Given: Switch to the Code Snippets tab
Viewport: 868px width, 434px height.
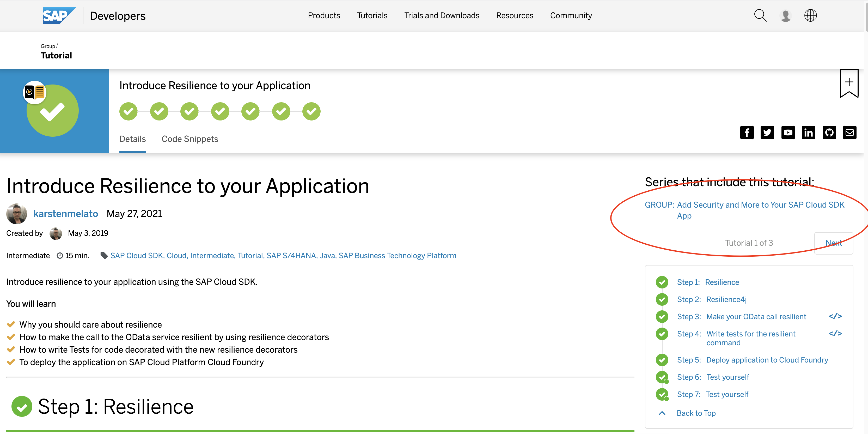Looking at the screenshot, I should (190, 138).
